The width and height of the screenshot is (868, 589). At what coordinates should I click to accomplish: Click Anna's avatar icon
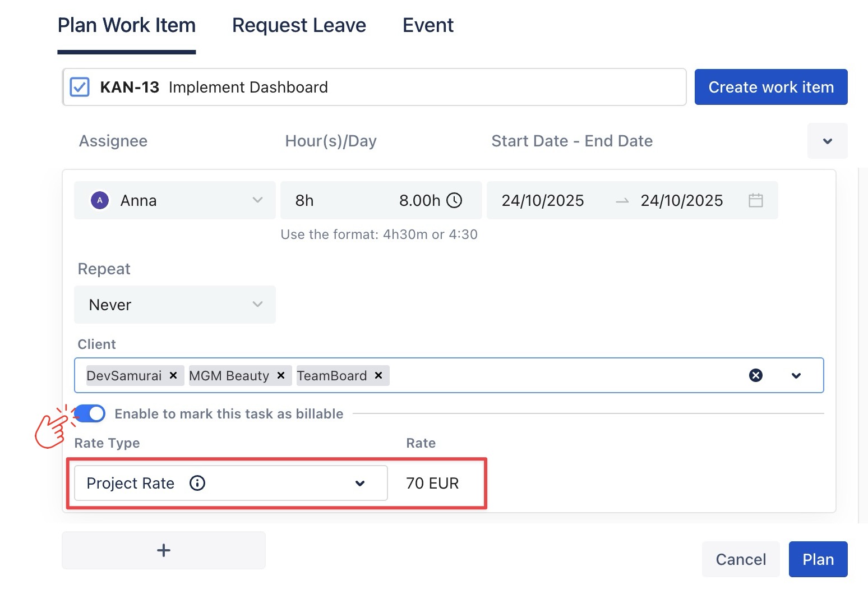[100, 200]
